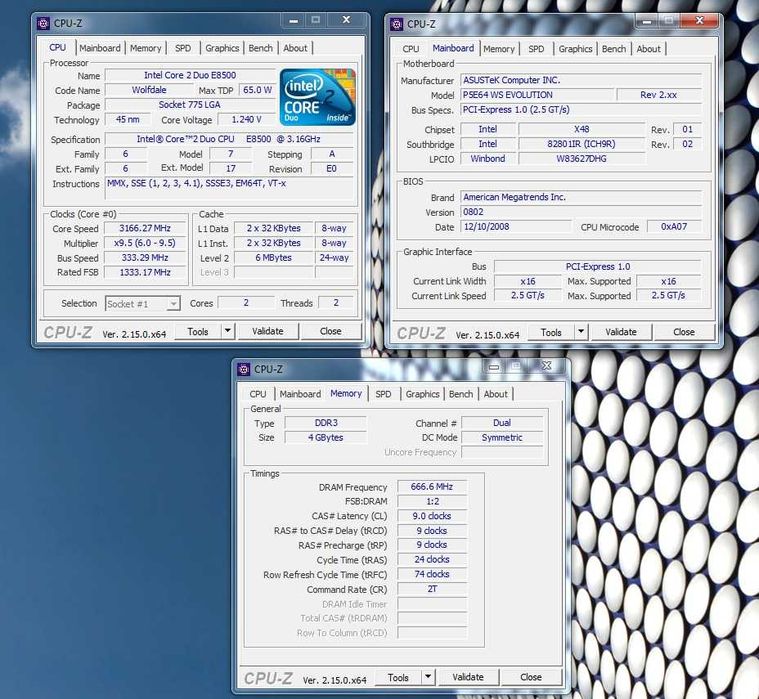Click CPU Microcode value 0xA07

coord(674,227)
